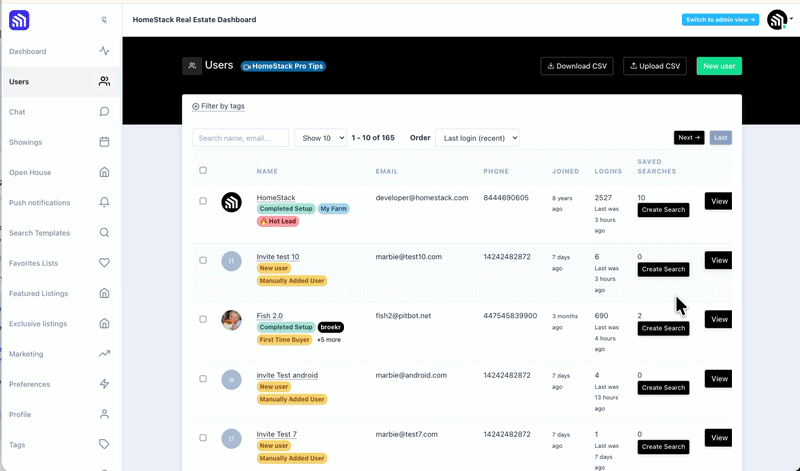Click the HomeStack user avatar logo
800x471 pixels.
(231, 202)
